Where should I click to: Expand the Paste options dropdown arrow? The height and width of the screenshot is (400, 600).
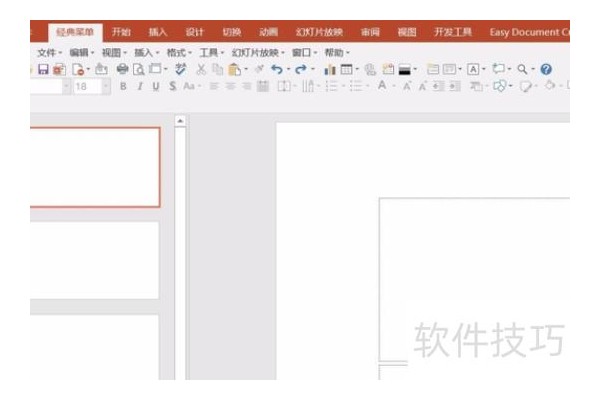pyautogui.click(x=246, y=69)
